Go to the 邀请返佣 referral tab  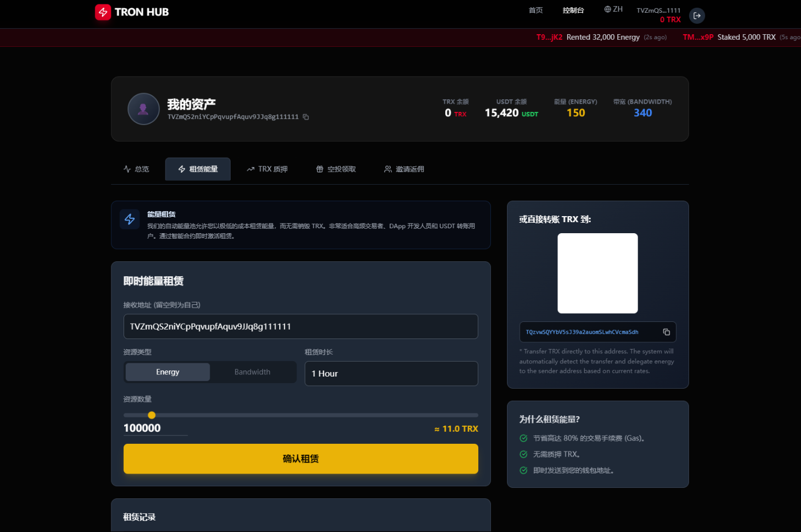click(x=404, y=169)
